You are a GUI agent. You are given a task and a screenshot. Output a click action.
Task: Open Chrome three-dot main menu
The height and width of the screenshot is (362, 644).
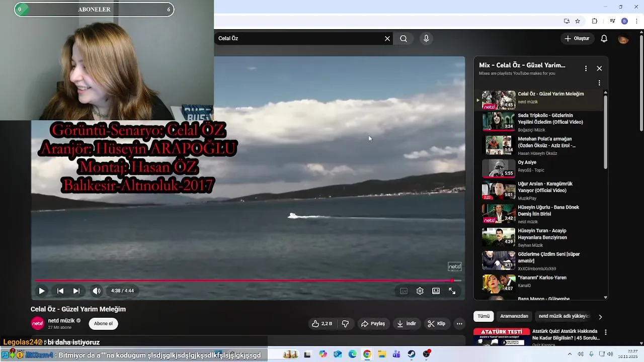coord(637,21)
